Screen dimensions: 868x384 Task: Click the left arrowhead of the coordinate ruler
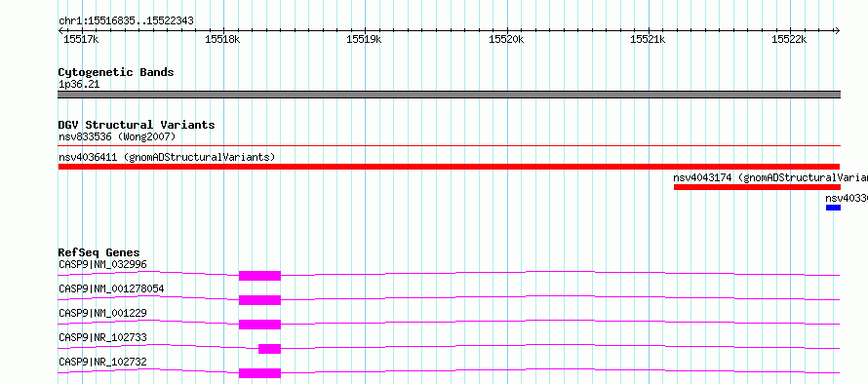[61, 30]
